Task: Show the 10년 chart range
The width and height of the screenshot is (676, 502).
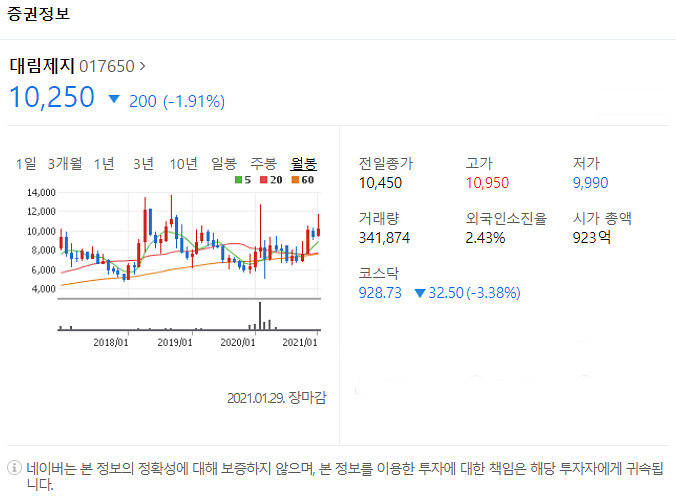Action: [183, 164]
